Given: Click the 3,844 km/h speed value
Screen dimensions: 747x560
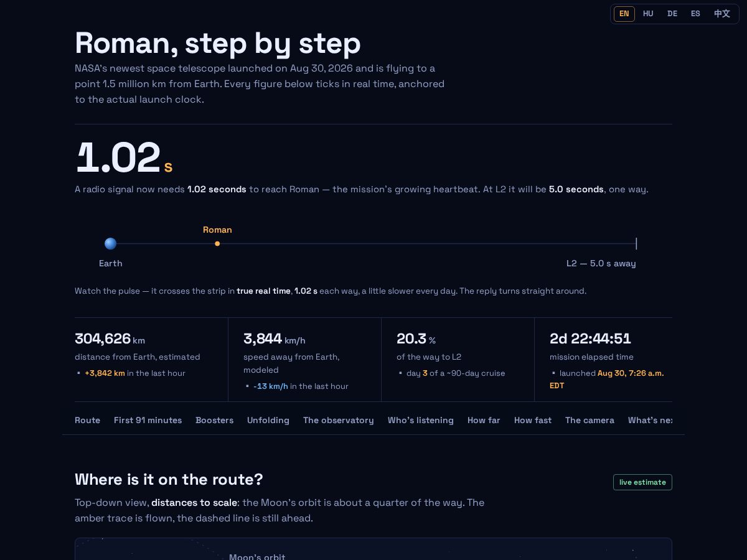Looking at the screenshot, I should coord(274,339).
